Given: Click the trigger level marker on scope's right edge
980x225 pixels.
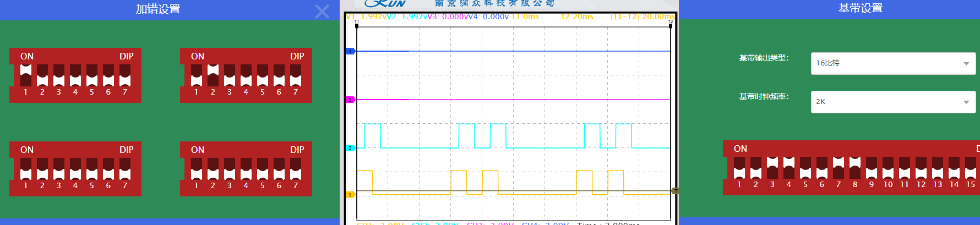Looking at the screenshot, I should 674,191.
